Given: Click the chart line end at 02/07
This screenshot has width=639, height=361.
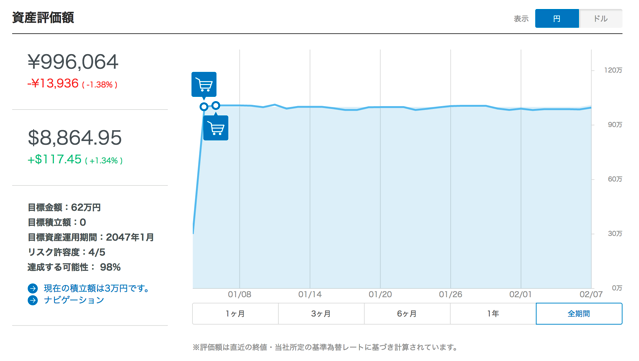Looking at the screenshot, I should 591,108.
